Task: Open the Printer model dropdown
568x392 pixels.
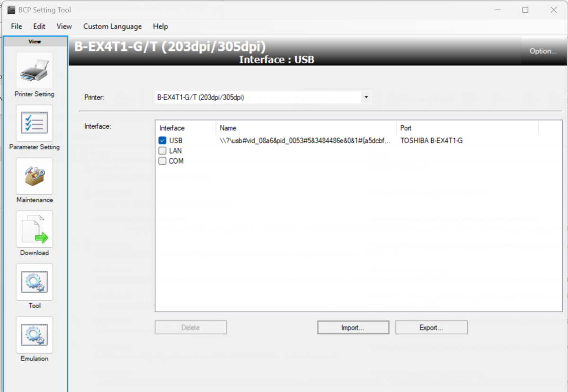Action: tap(365, 97)
